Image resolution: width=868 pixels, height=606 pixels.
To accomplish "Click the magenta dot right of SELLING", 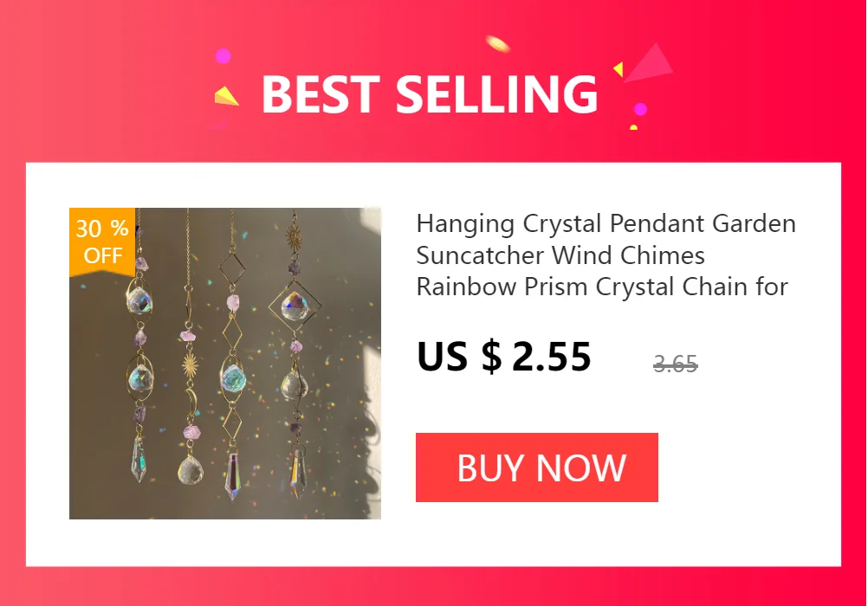I will pos(640,109).
